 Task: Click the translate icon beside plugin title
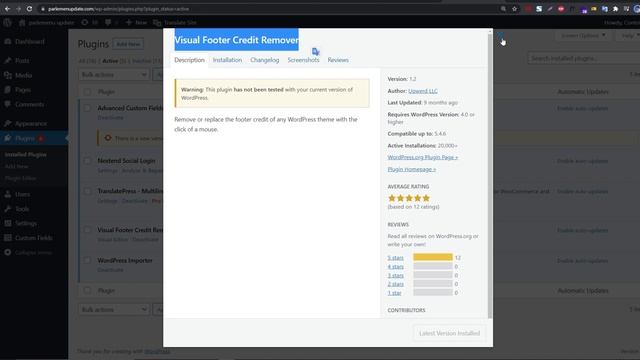(316, 51)
